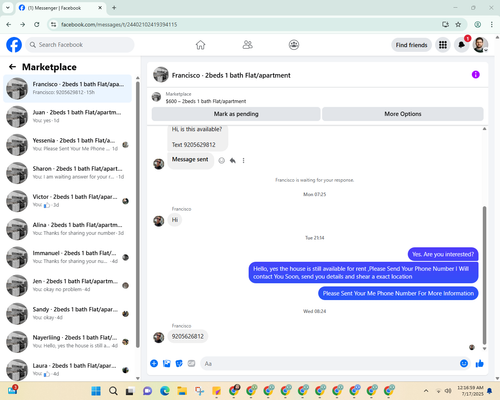
Task: Attach a photo file in composer
Action: tap(167, 363)
